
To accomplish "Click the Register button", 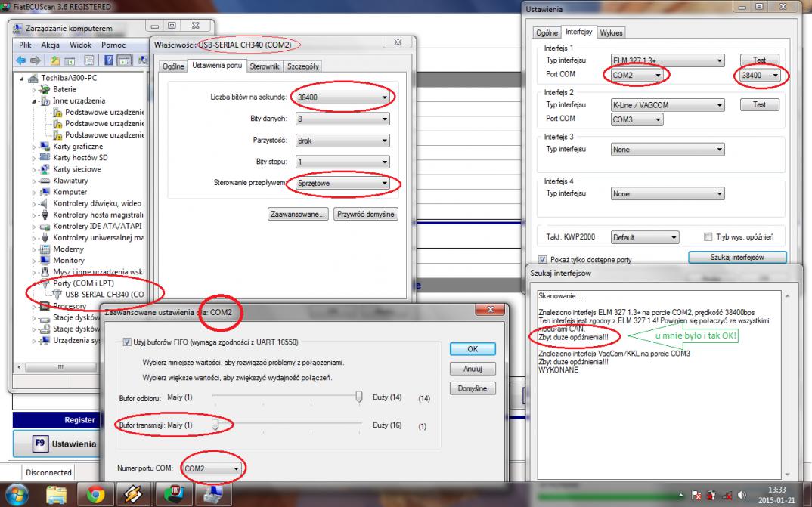I will pyautogui.click(x=55, y=419).
